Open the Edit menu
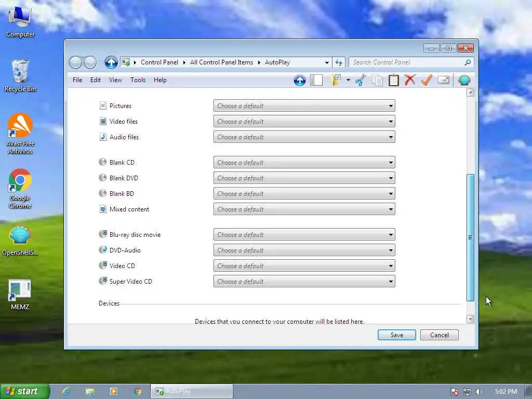Viewport: 532px width, 399px height. (96, 80)
